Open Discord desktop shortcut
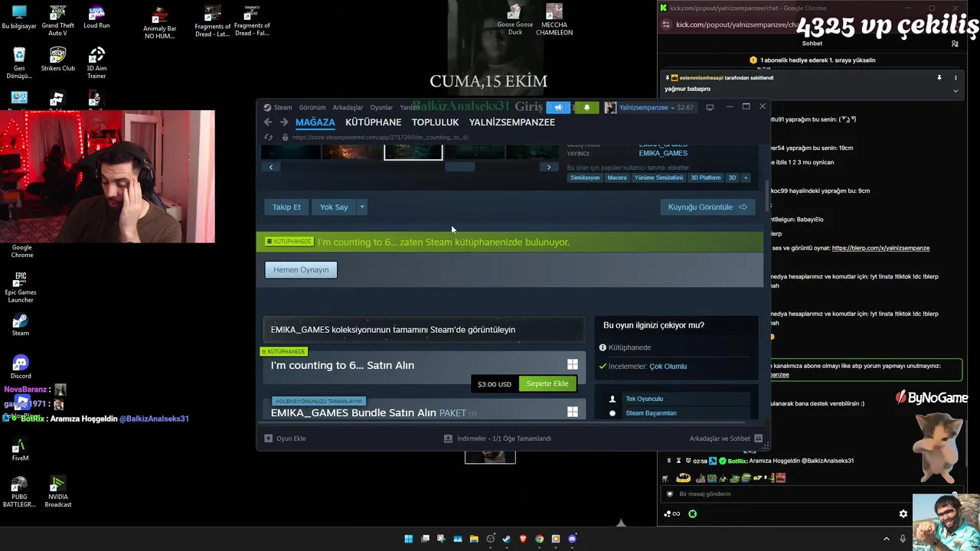Screen dimensions: 980x551 coord(21,367)
